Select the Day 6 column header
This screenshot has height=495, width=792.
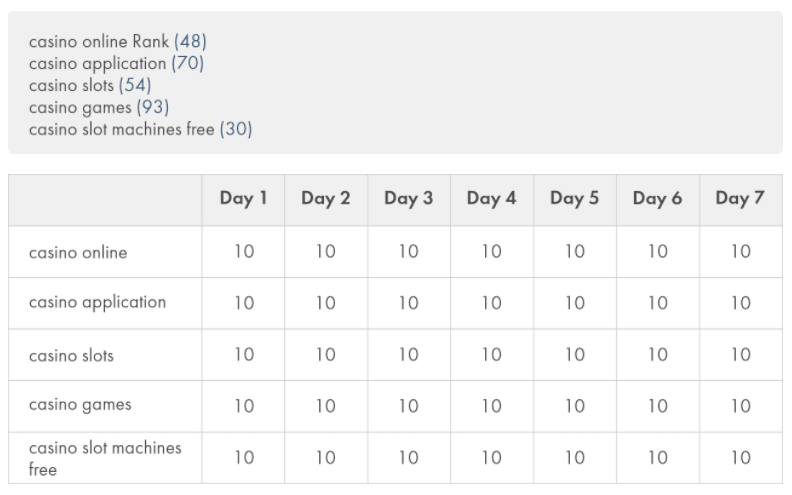tap(657, 199)
